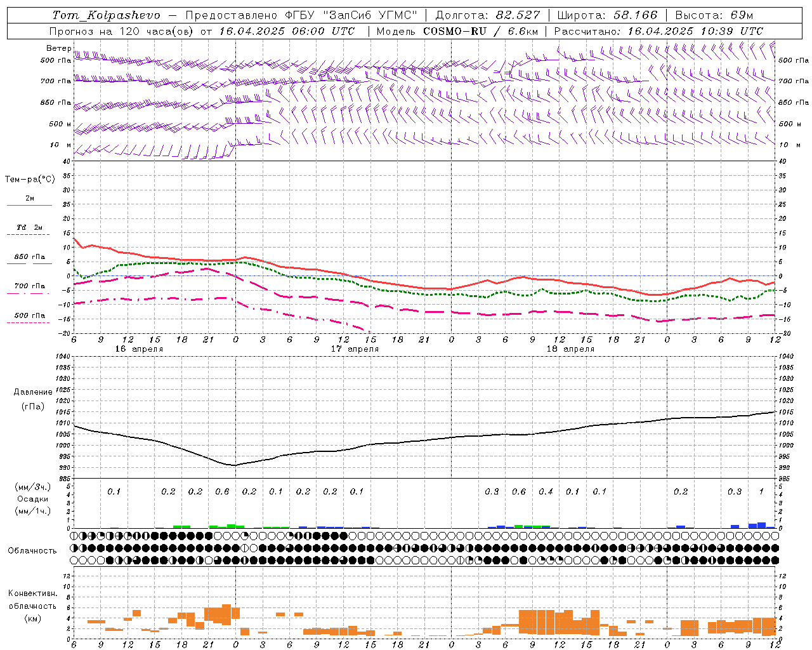This screenshot has width=812, height=650.
Task: Select the Высота: 69м elevation text
Action: (714, 15)
